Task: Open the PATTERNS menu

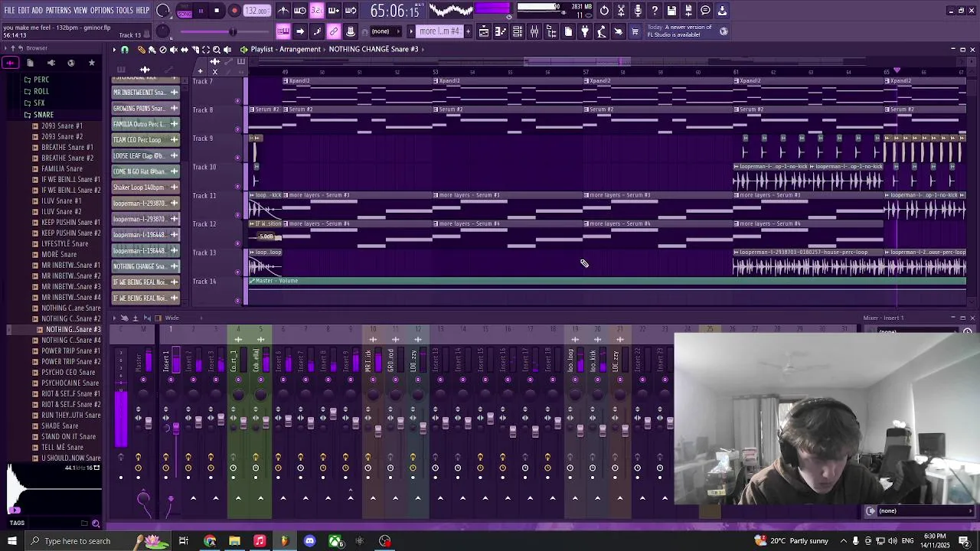Action: (58, 11)
